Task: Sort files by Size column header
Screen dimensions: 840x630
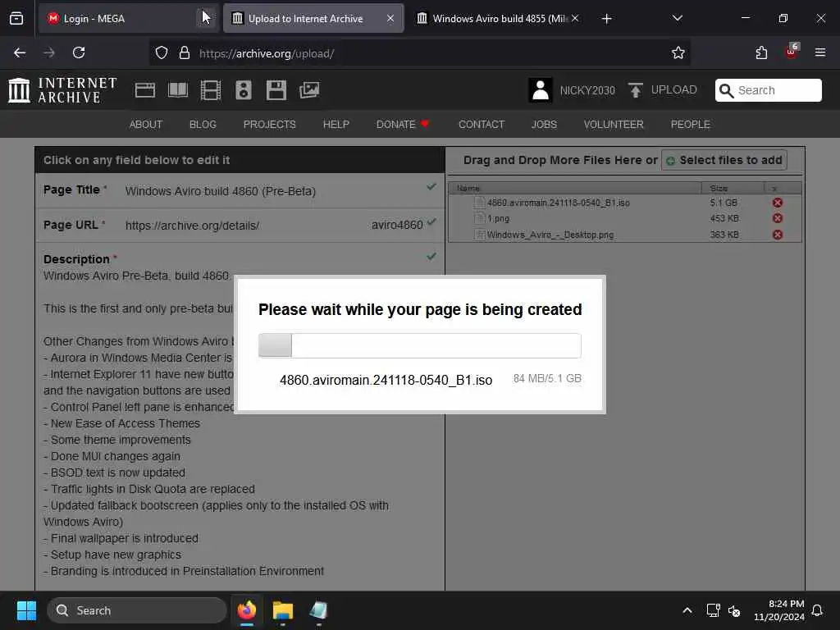Action: (733, 188)
